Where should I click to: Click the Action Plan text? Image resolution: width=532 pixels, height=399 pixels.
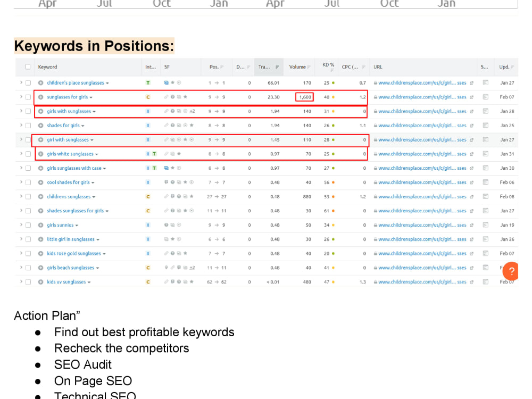click(x=47, y=316)
